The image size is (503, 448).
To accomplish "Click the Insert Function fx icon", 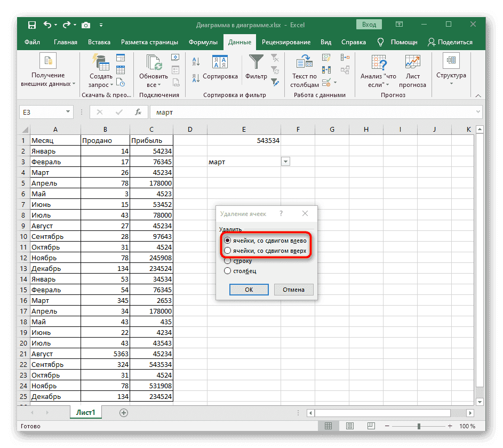I will (x=138, y=113).
